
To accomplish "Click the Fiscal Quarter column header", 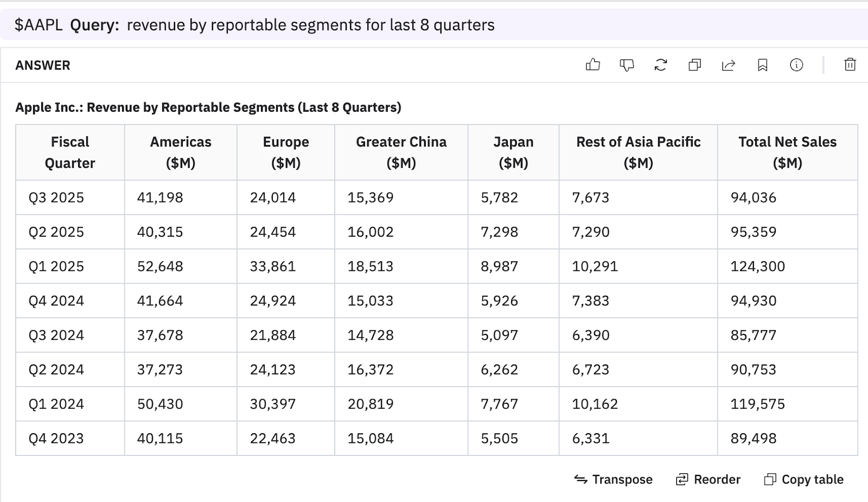I will (x=70, y=152).
